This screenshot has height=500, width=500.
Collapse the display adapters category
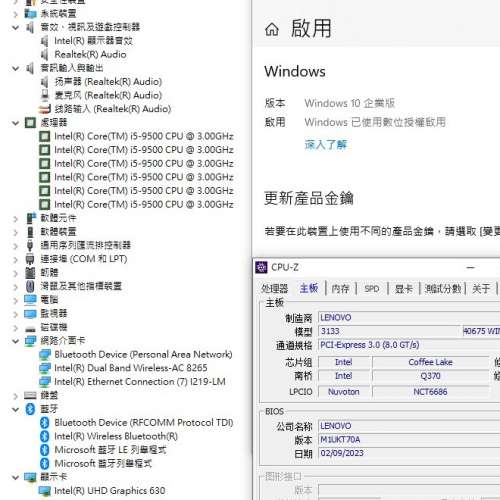pos(15,478)
